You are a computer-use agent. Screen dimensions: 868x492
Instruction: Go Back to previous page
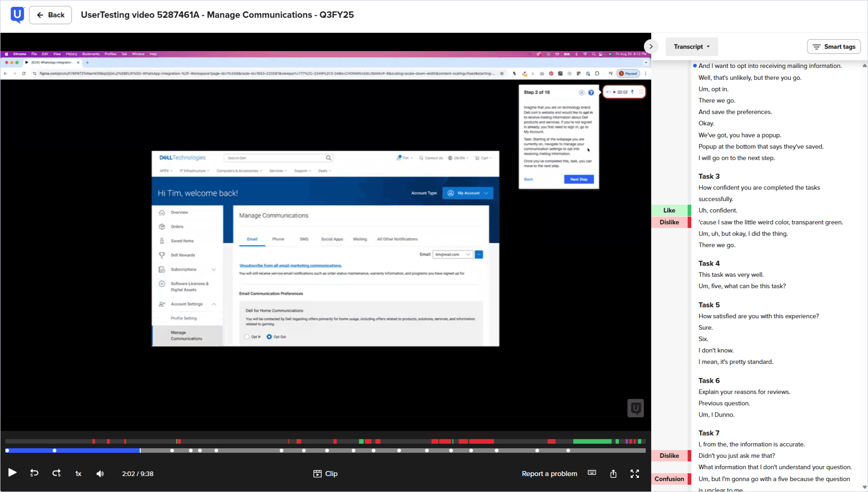pyautogui.click(x=50, y=15)
